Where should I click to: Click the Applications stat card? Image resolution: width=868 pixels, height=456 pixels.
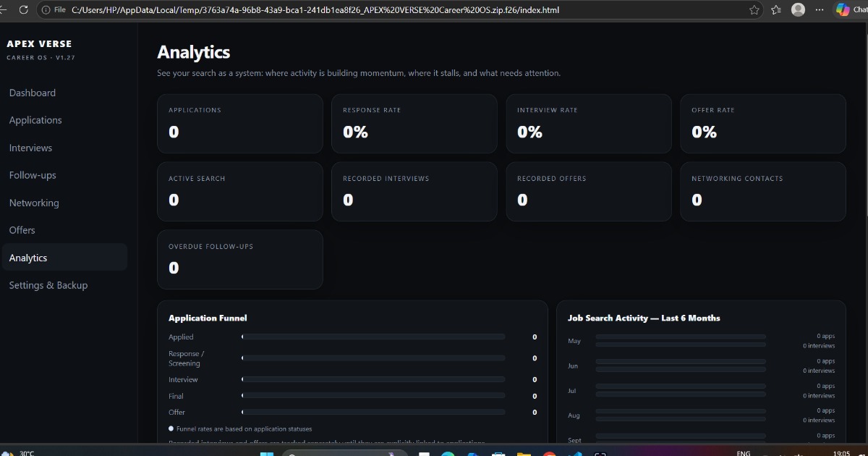coord(240,124)
